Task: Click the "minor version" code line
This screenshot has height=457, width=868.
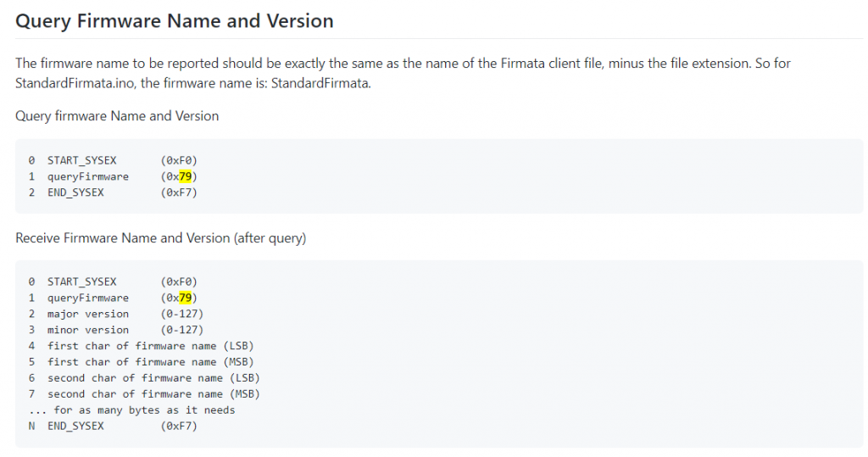Action: click(x=88, y=330)
